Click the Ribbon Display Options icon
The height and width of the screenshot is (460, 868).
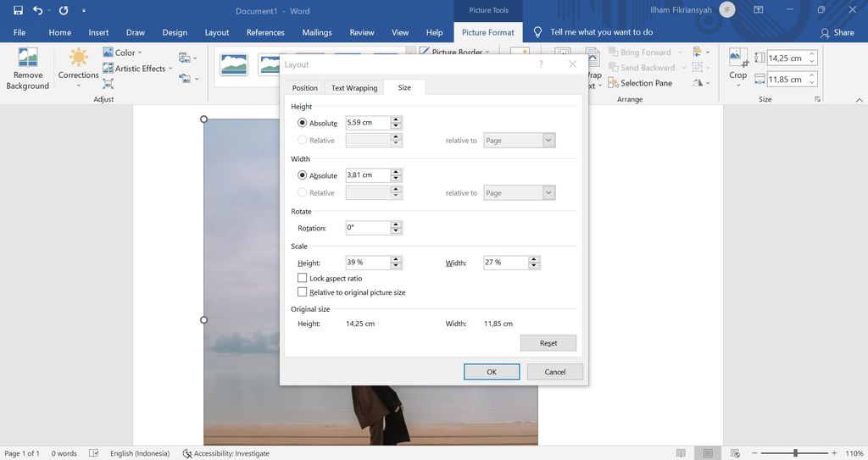tap(759, 10)
